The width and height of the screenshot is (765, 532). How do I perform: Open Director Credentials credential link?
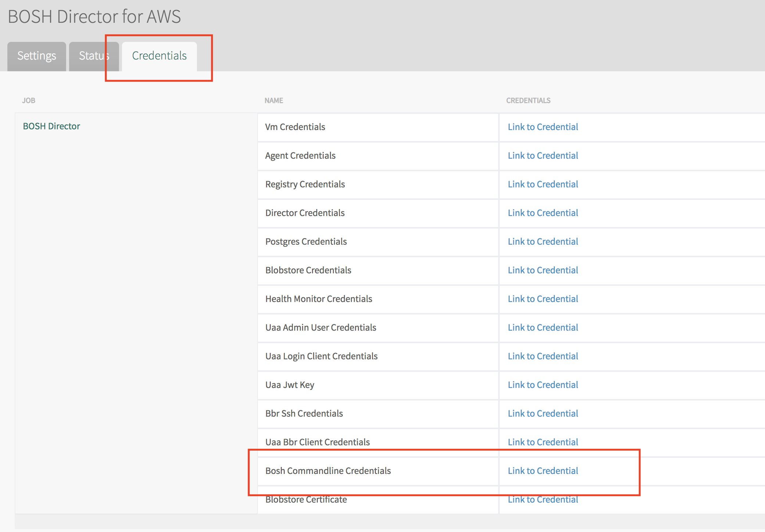pyautogui.click(x=542, y=213)
